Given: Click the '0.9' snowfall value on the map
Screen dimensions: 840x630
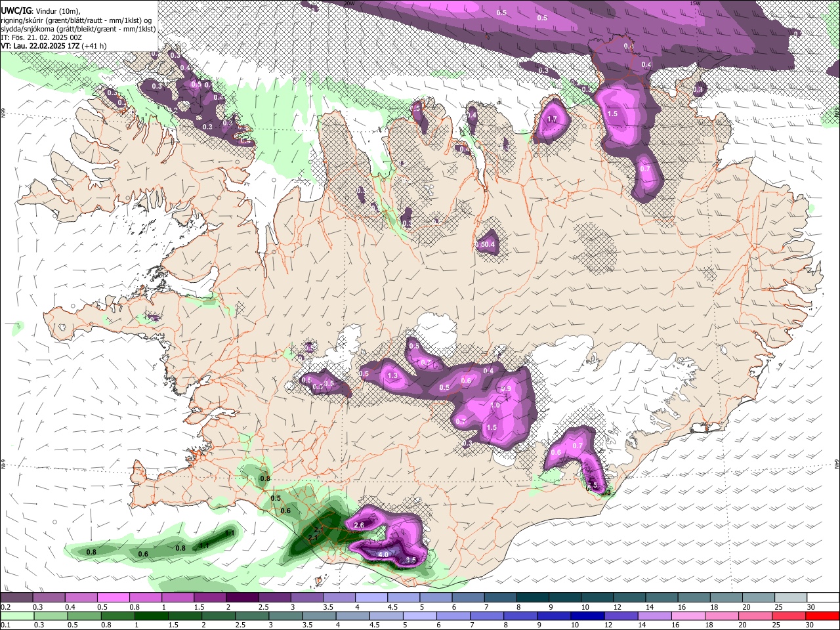Looking at the screenshot, I should pyautogui.click(x=506, y=389).
